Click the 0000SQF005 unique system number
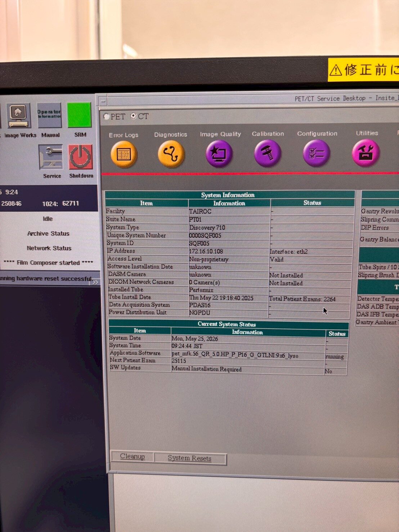The height and width of the screenshot is (532, 399). 205,236
